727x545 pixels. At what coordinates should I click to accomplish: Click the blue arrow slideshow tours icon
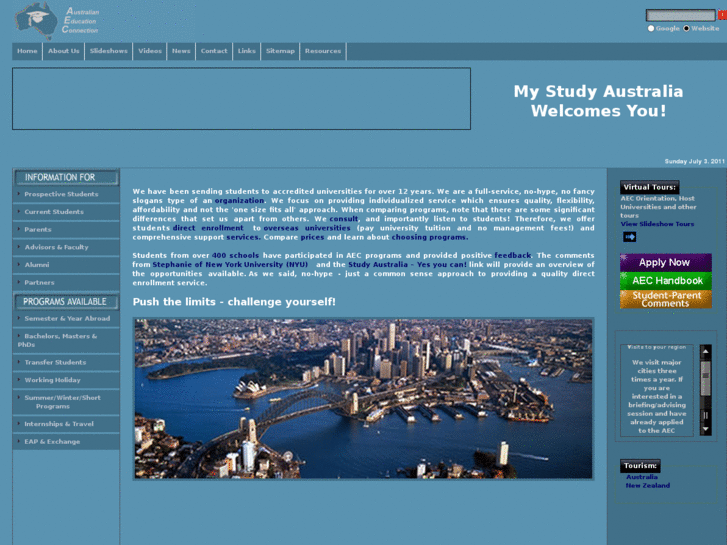coord(630,237)
